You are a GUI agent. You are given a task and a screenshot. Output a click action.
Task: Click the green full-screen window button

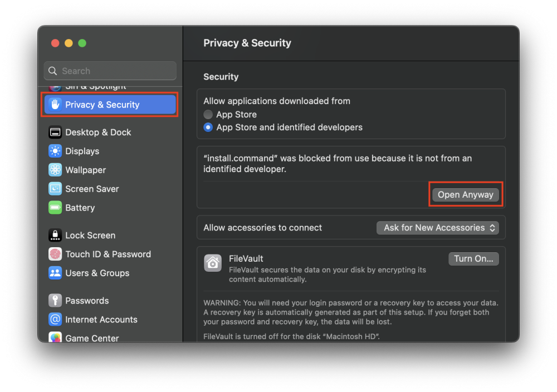[82, 43]
